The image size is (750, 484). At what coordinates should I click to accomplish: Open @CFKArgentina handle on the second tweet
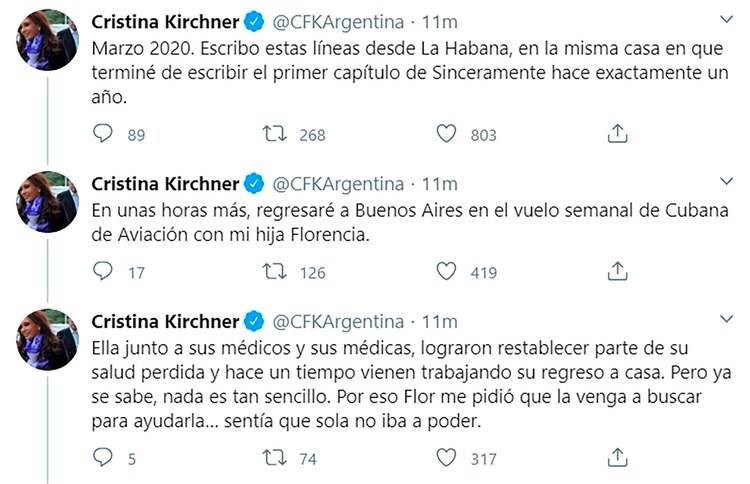click(x=338, y=183)
